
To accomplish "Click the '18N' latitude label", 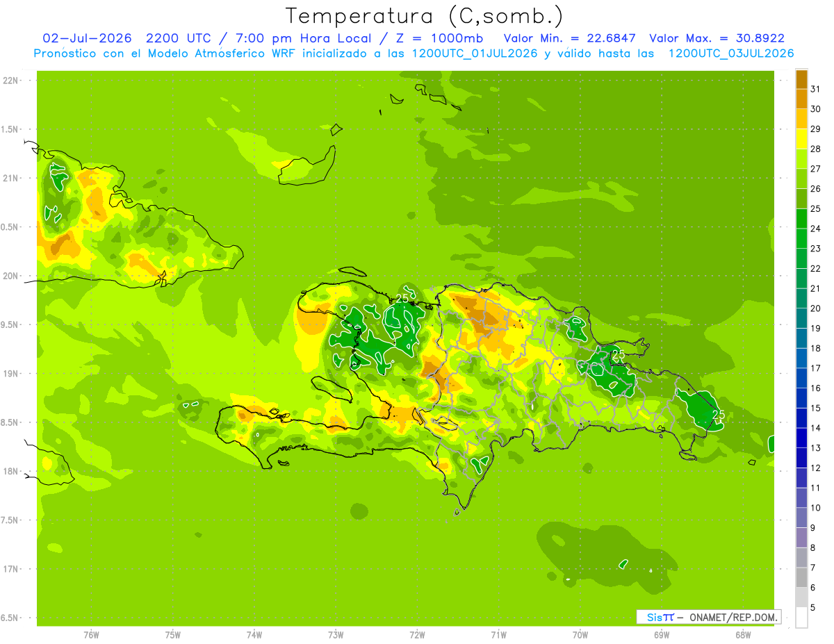I will pos(10,471).
